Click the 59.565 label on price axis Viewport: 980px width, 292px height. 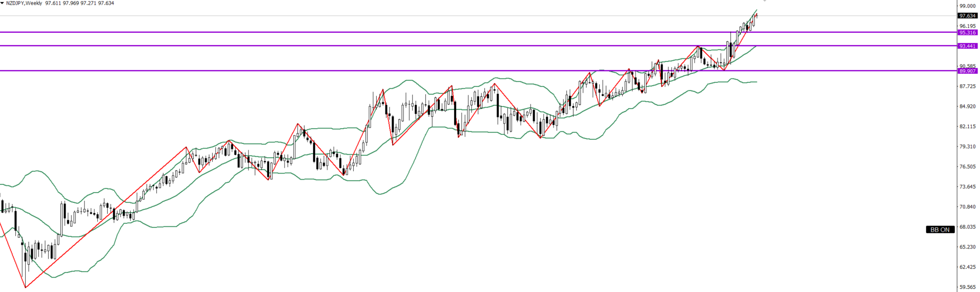[967, 287]
